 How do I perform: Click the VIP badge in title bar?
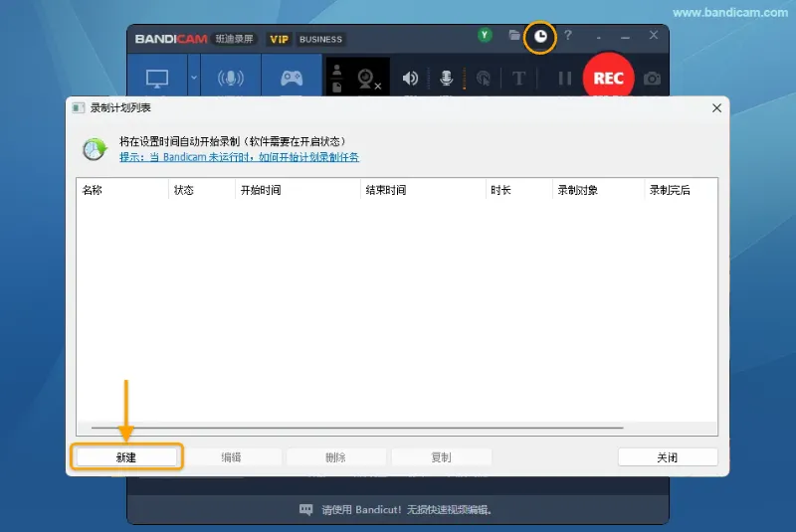click(280, 39)
